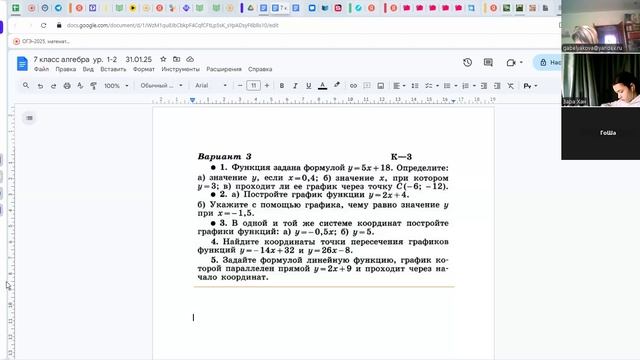The width and height of the screenshot is (640, 360).
Task: Decrease font size with minus button
Action: click(240, 85)
